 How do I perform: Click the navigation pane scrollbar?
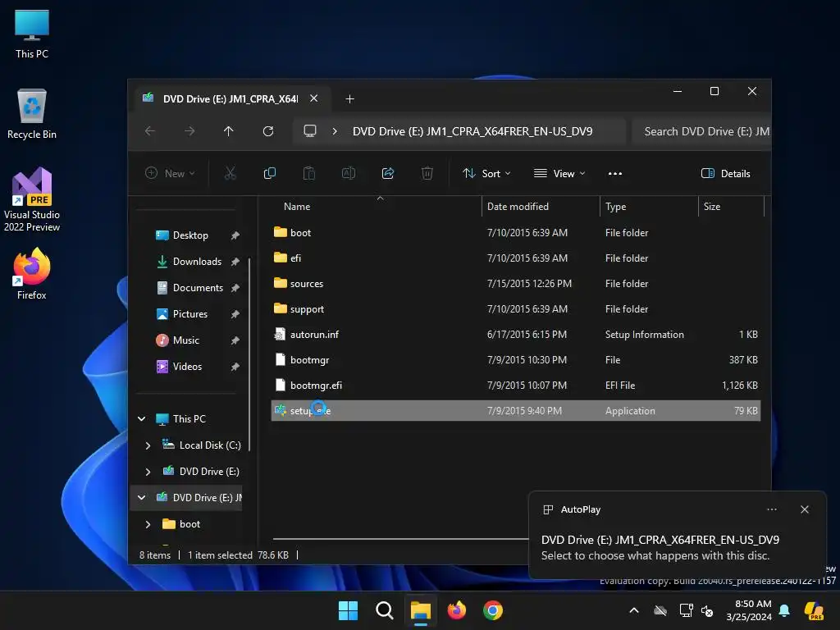click(249, 354)
